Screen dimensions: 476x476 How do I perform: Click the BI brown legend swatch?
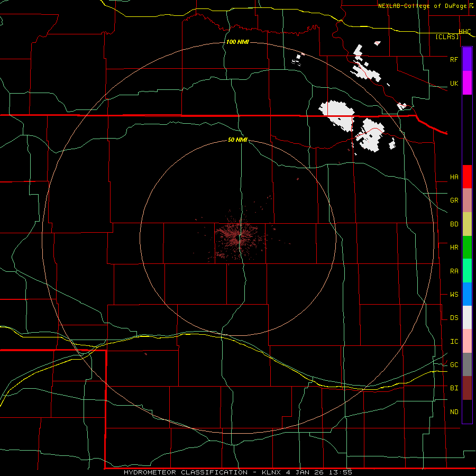(x=467, y=388)
